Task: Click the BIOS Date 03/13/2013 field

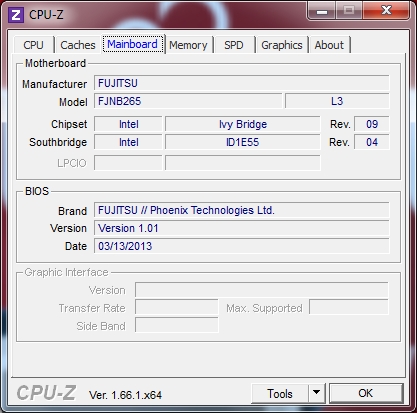Action: [x=241, y=246]
